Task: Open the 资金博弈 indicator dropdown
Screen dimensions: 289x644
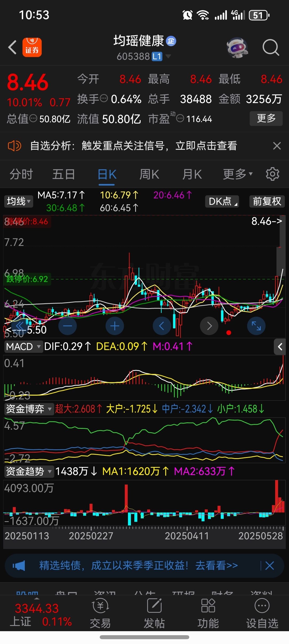Action: 29,409
